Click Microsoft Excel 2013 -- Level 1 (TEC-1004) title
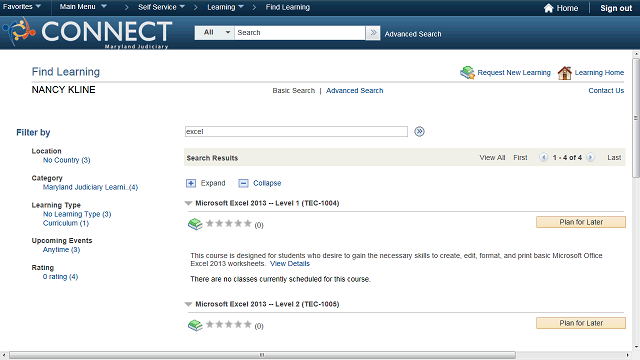Image resolution: width=640 pixels, height=360 pixels. click(267, 203)
